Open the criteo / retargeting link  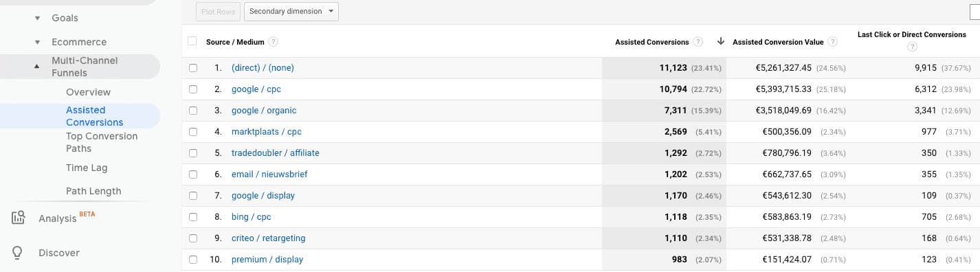(269, 238)
